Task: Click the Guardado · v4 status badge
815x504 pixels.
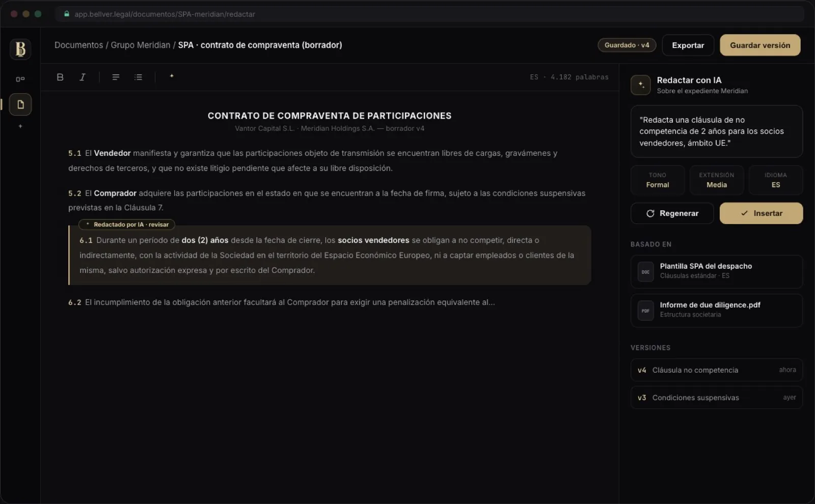Action: [627, 45]
